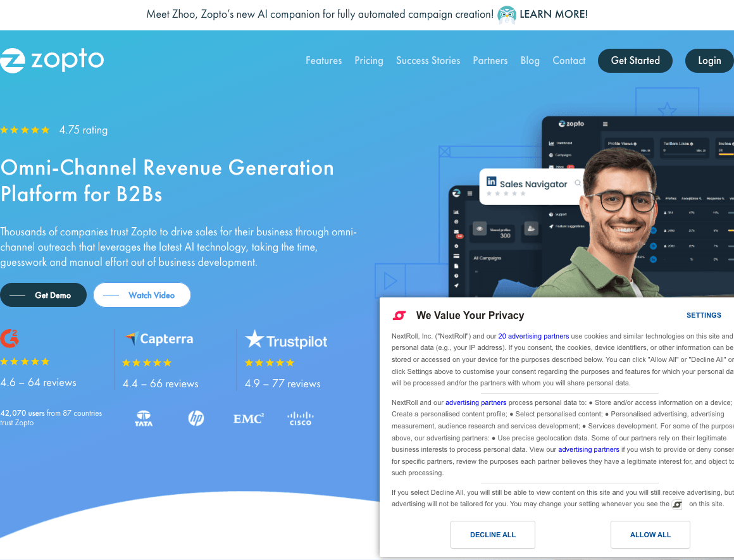734x560 pixels.
Task: Open the Partners menu item
Action: [x=490, y=60]
